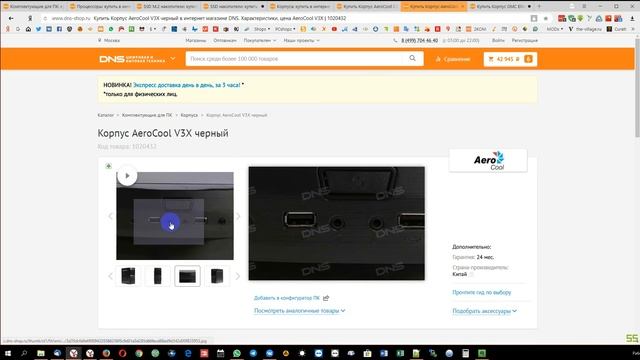The image size is (640, 360).
Task: Switch to the SSD M.2 накопители tab
Action: pos(167,7)
